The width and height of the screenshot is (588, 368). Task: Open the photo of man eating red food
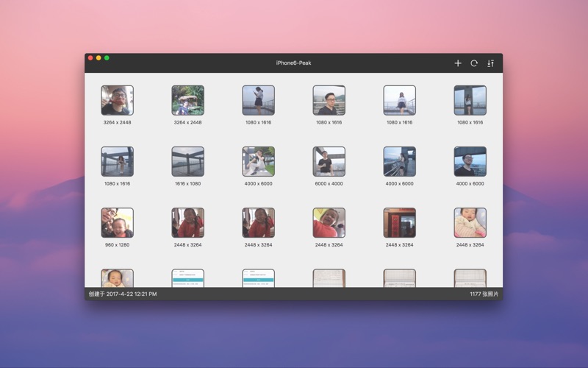118,100
